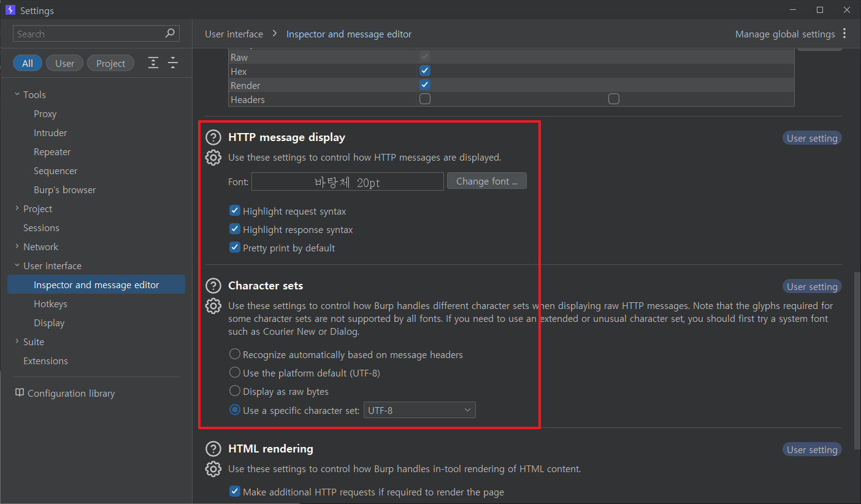The width and height of the screenshot is (861, 504).
Task: Click the settings Search field
Action: [x=96, y=34]
